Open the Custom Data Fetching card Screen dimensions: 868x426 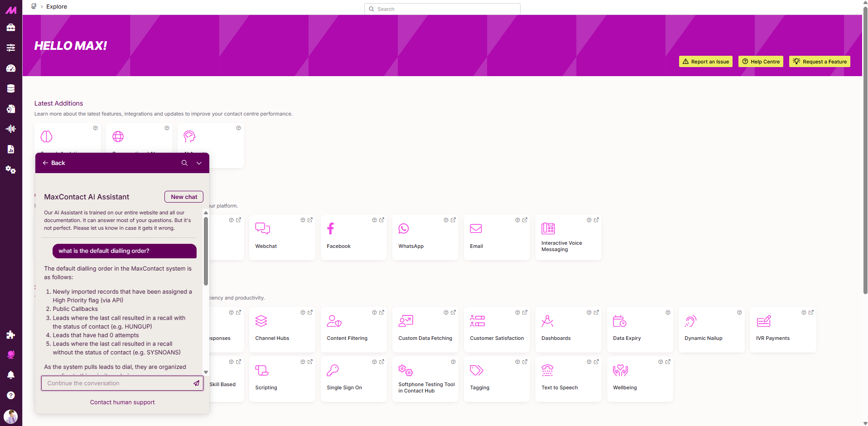[x=425, y=329]
